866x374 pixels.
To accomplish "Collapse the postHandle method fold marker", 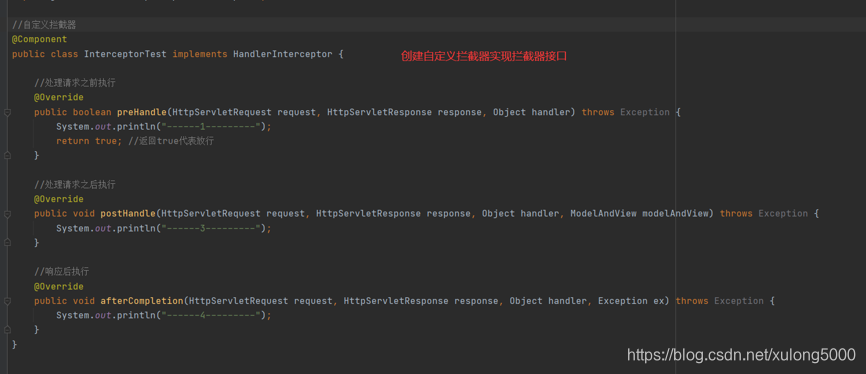I will pos(7,214).
